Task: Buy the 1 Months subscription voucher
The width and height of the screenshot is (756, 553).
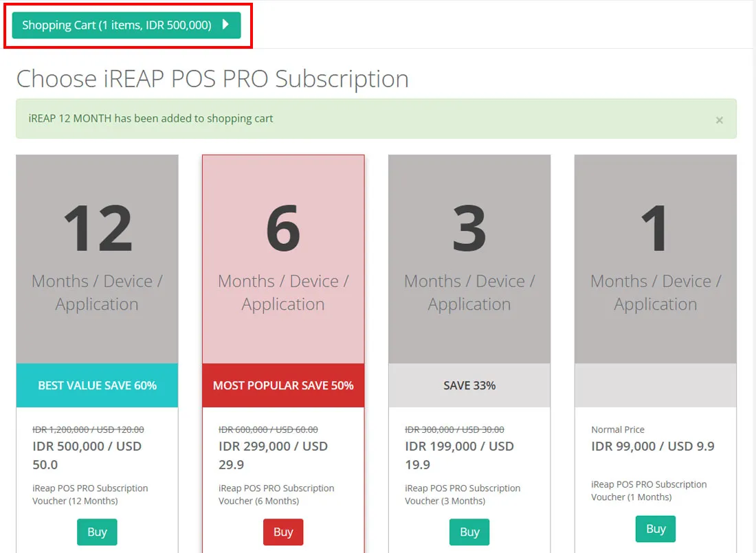Action: (655, 529)
